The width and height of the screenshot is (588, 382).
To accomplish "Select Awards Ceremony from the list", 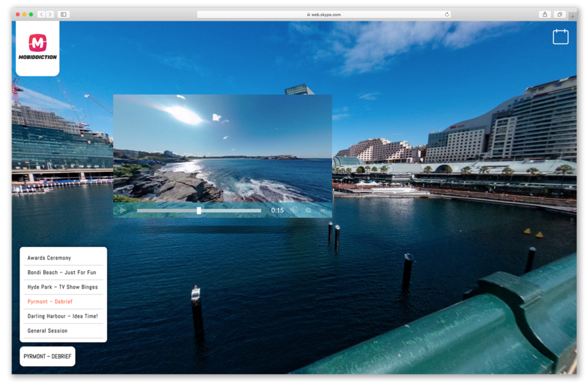I will coord(49,258).
